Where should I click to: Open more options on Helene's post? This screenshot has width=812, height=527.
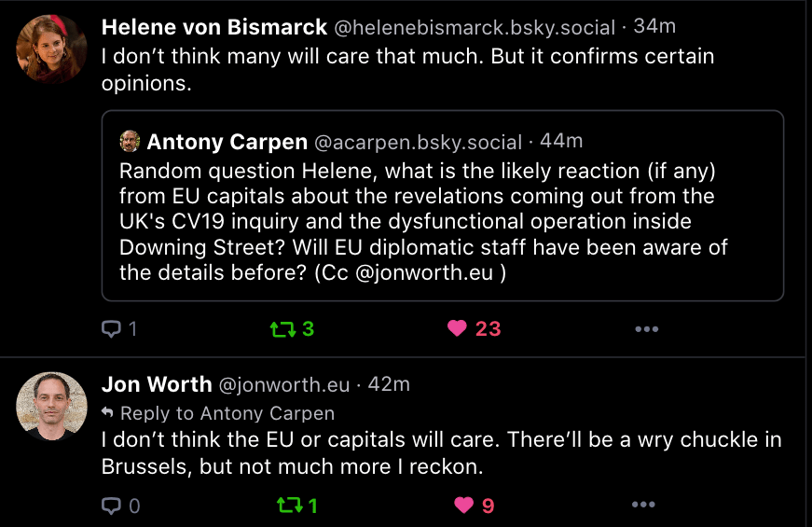tap(646, 328)
